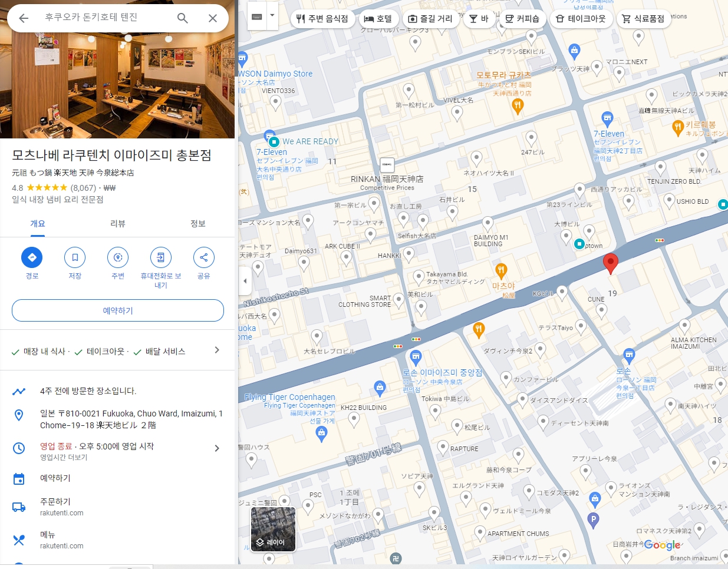Screen dimensions: 728x569
Task: Click the red selected location pin
Action: (x=611, y=263)
